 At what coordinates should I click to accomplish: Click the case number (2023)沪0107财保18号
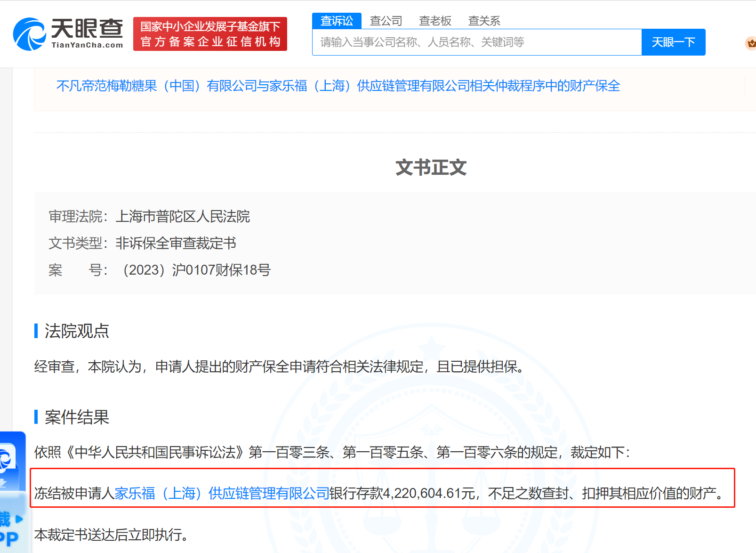coord(197,270)
